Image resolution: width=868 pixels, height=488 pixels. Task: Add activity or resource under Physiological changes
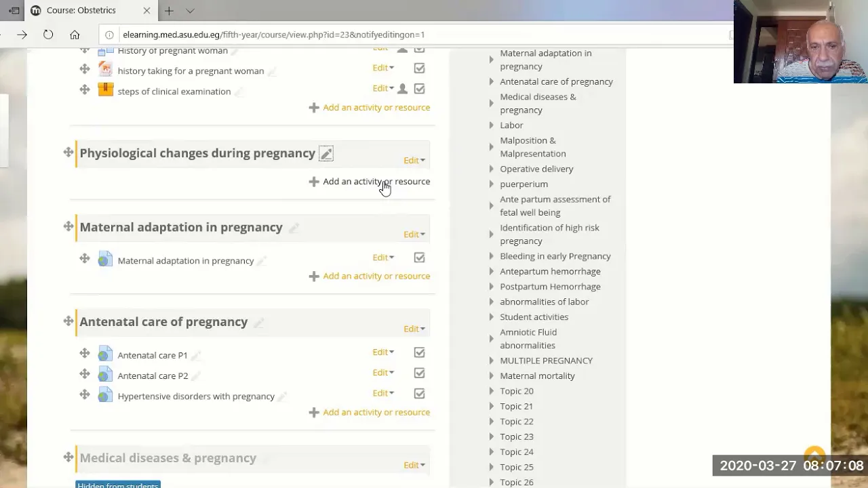370,181
